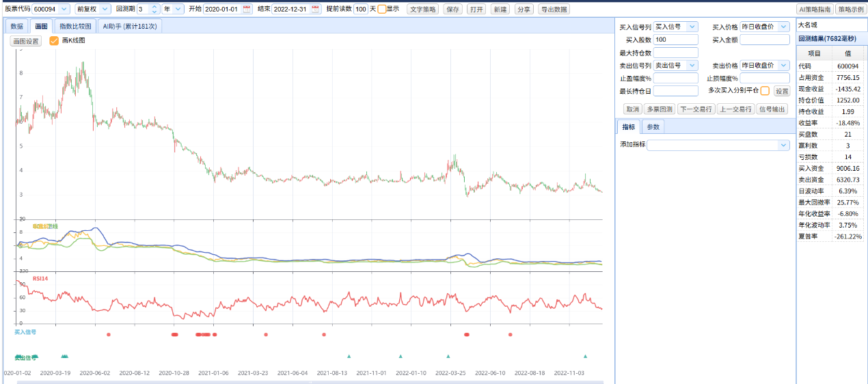
Task: Focus the 止损幅度% input field
Action: 765,78
